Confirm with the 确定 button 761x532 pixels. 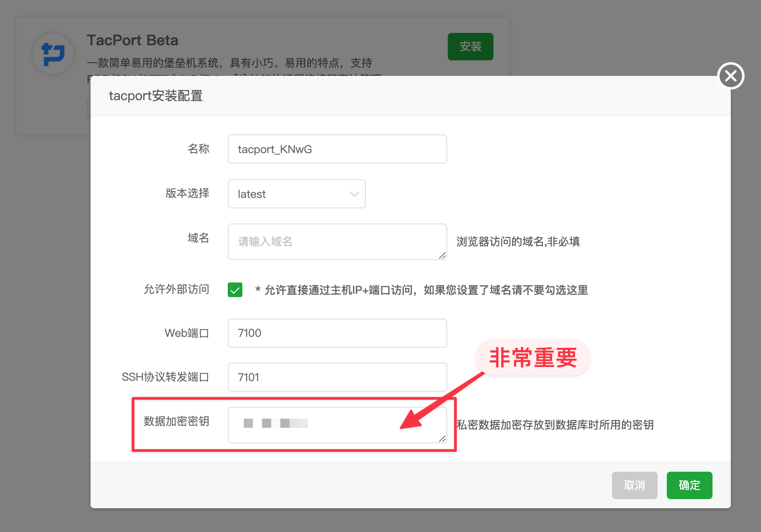pyautogui.click(x=690, y=485)
